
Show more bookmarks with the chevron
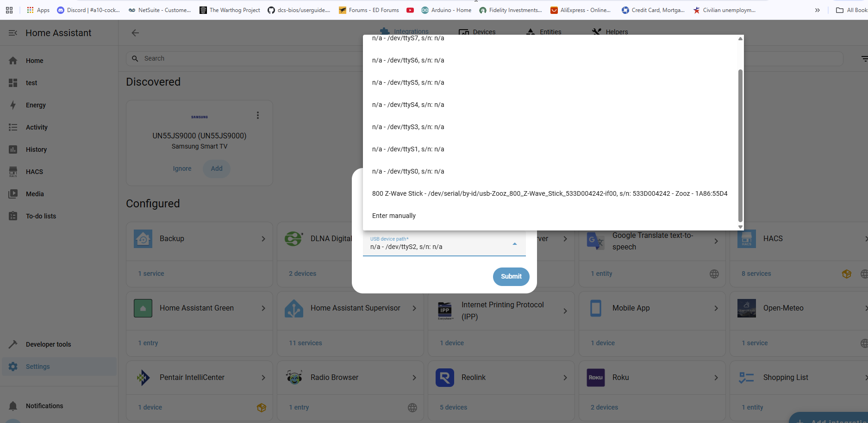pos(818,10)
